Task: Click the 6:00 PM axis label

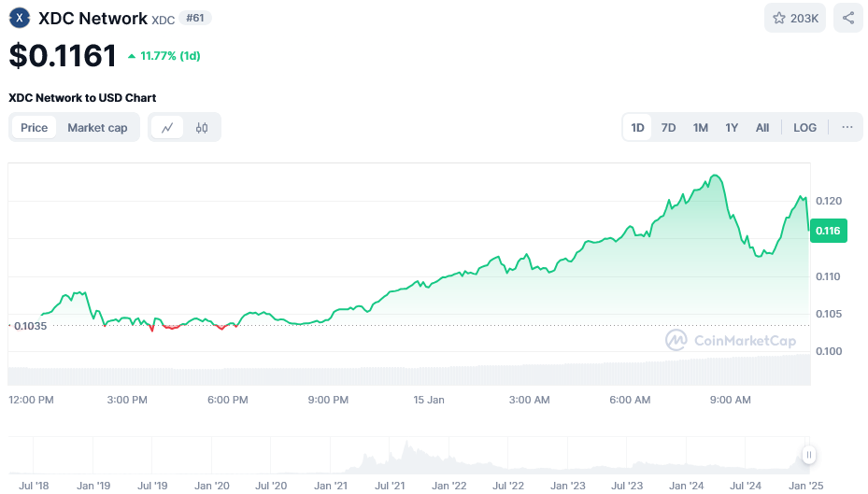Action: [228, 400]
